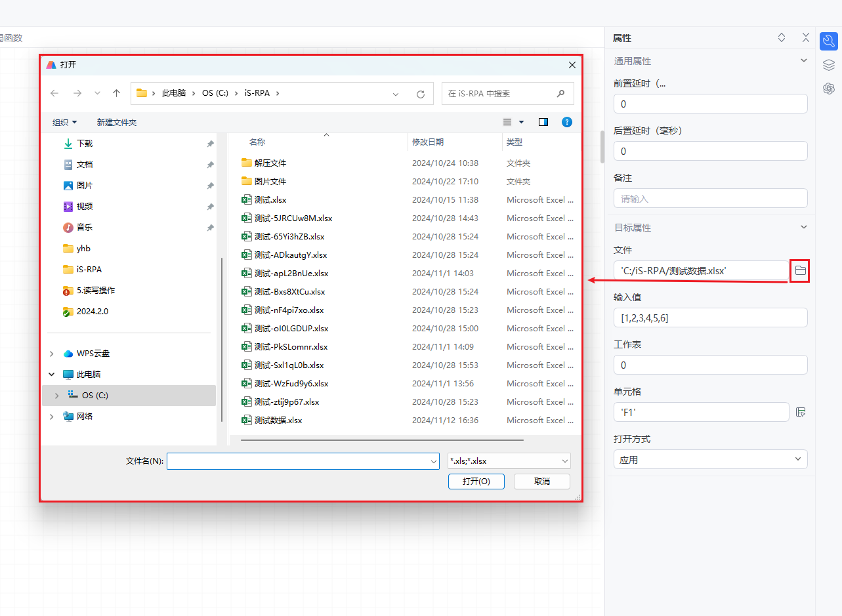Viewport: 842px width, 616px height.
Task: Click the back navigation arrow in dialog
Action: click(x=54, y=94)
